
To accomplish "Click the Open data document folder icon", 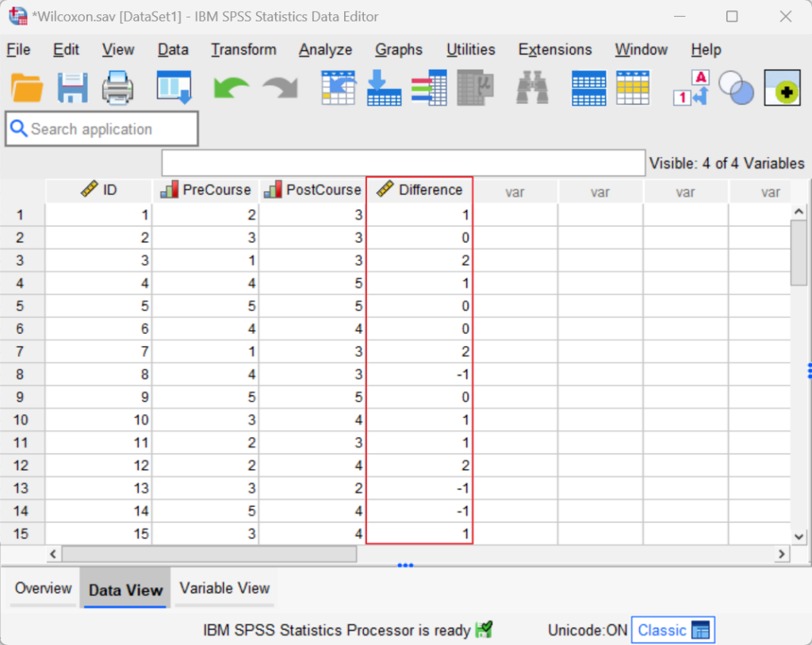I will click(27, 87).
